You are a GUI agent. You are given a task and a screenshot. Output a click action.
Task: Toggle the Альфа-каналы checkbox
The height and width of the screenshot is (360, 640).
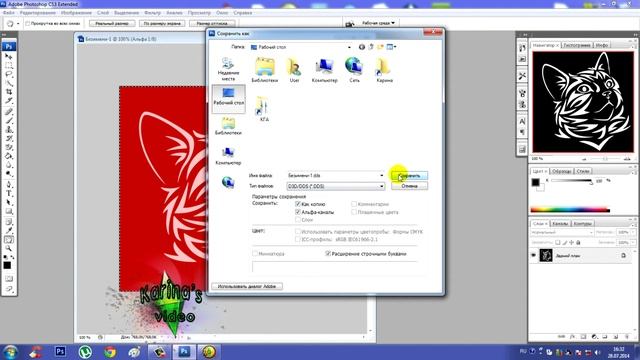click(x=298, y=212)
